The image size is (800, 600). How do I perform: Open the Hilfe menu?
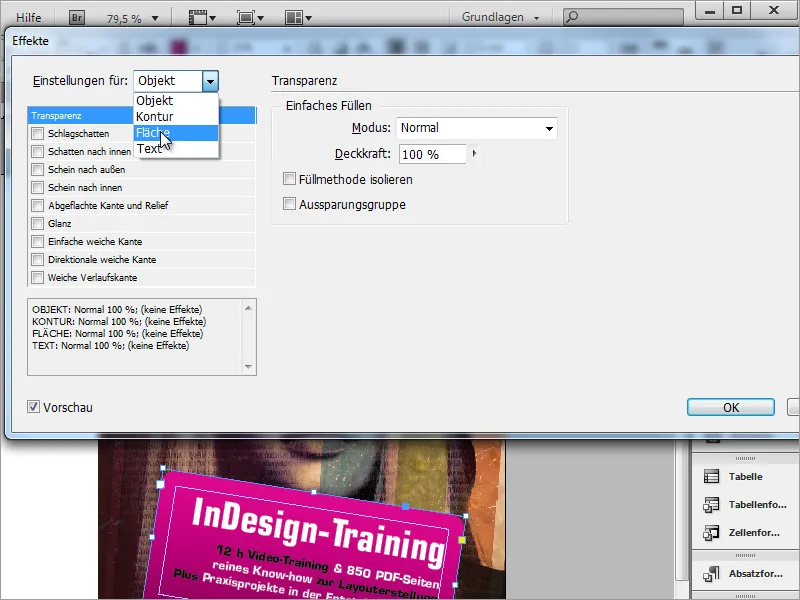pyautogui.click(x=29, y=18)
